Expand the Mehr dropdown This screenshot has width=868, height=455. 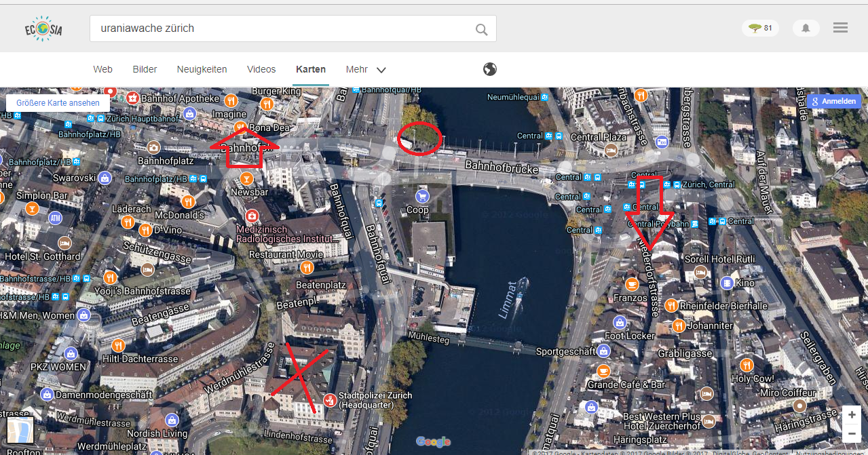tap(366, 69)
